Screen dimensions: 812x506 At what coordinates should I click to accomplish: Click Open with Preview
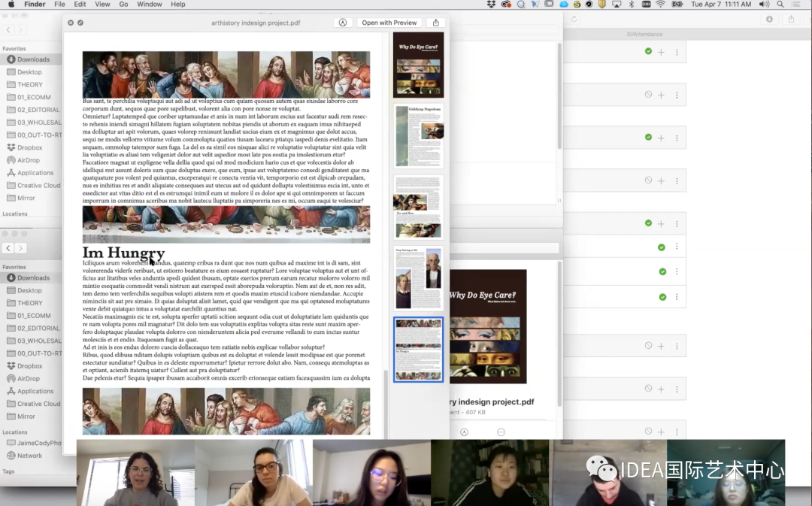click(389, 23)
